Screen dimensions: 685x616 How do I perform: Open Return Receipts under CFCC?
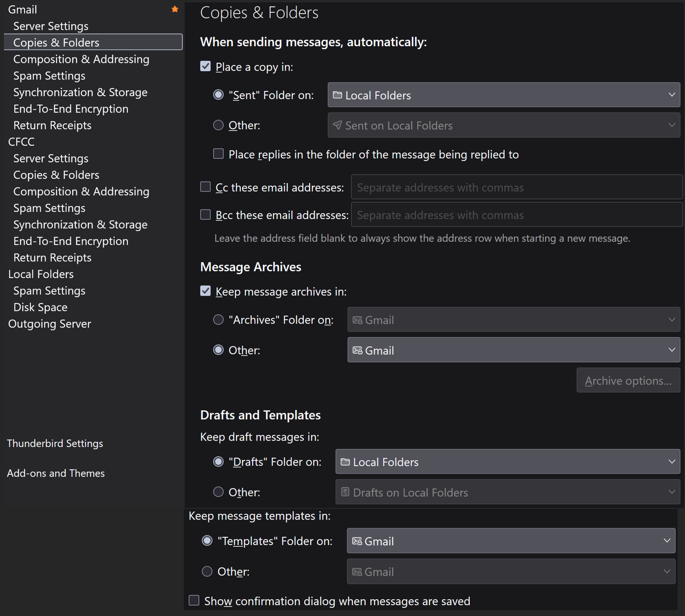[52, 257]
